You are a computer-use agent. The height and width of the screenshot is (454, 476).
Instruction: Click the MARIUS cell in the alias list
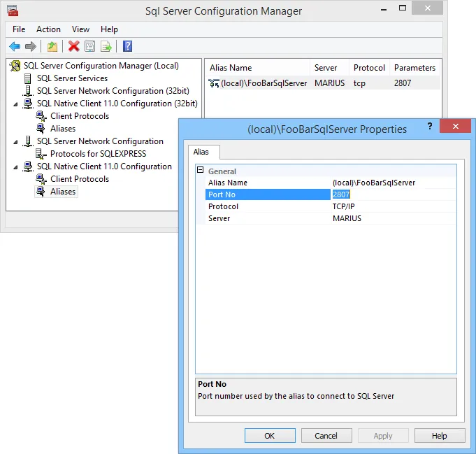point(330,83)
